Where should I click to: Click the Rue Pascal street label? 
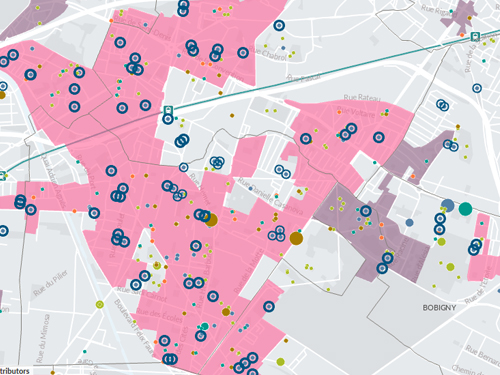304,78
